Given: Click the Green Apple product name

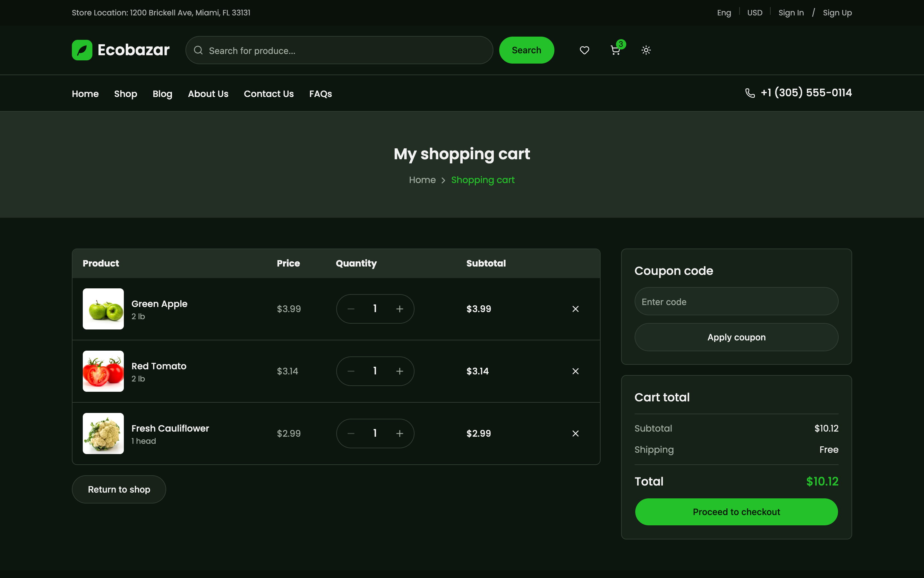Looking at the screenshot, I should click(x=159, y=304).
